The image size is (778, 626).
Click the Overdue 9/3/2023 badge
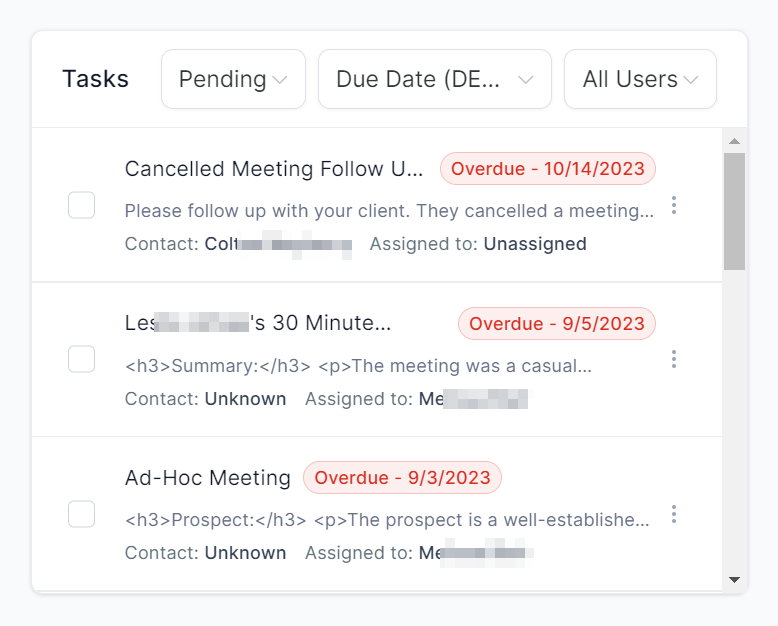click(402, 478)
